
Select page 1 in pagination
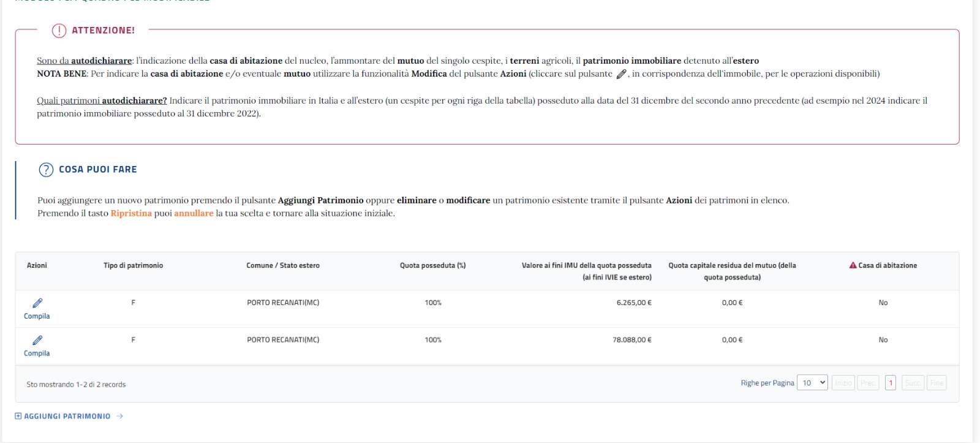coord(891,383)
